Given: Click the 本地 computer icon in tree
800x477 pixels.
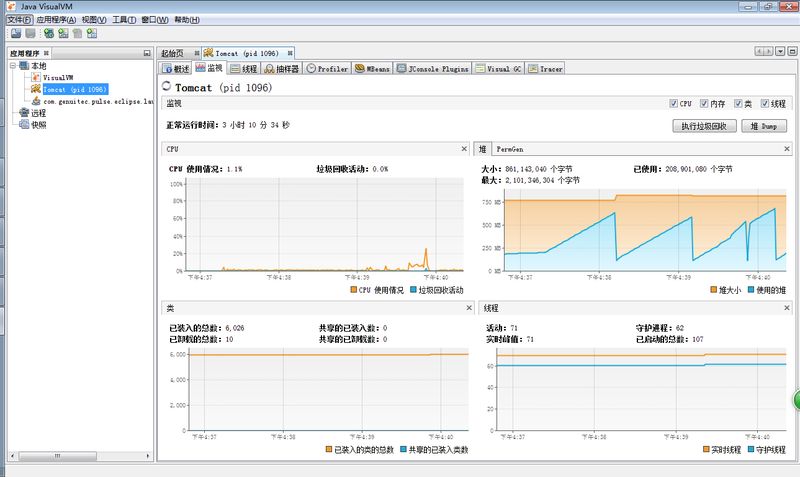Looking at the screenshot, I should 24,65.
